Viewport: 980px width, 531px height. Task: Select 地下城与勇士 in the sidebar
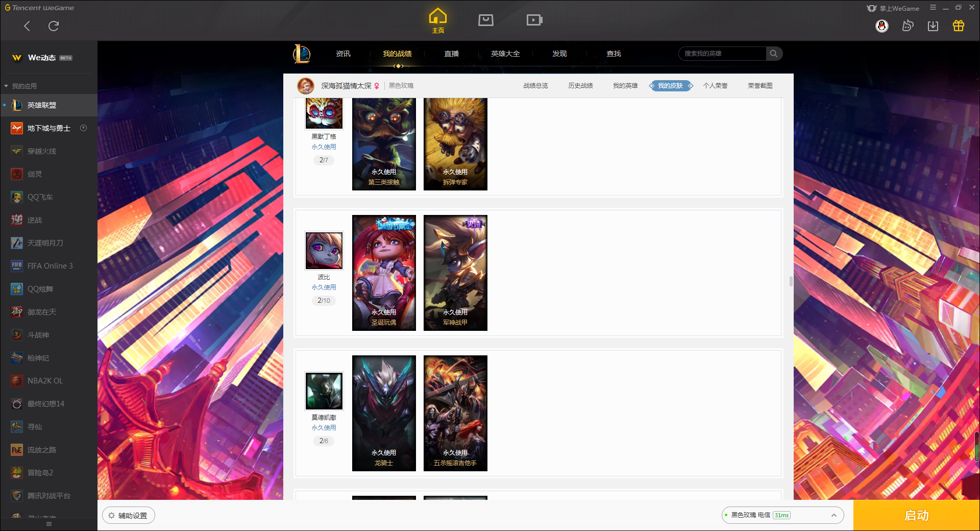[x=48, y=128]
